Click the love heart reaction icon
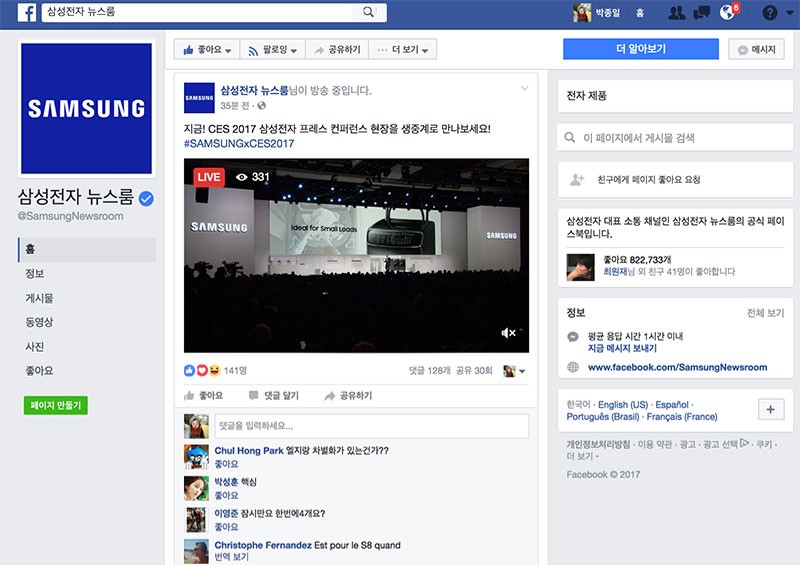This screenshot has width=800, height=565. coord(202,370)
